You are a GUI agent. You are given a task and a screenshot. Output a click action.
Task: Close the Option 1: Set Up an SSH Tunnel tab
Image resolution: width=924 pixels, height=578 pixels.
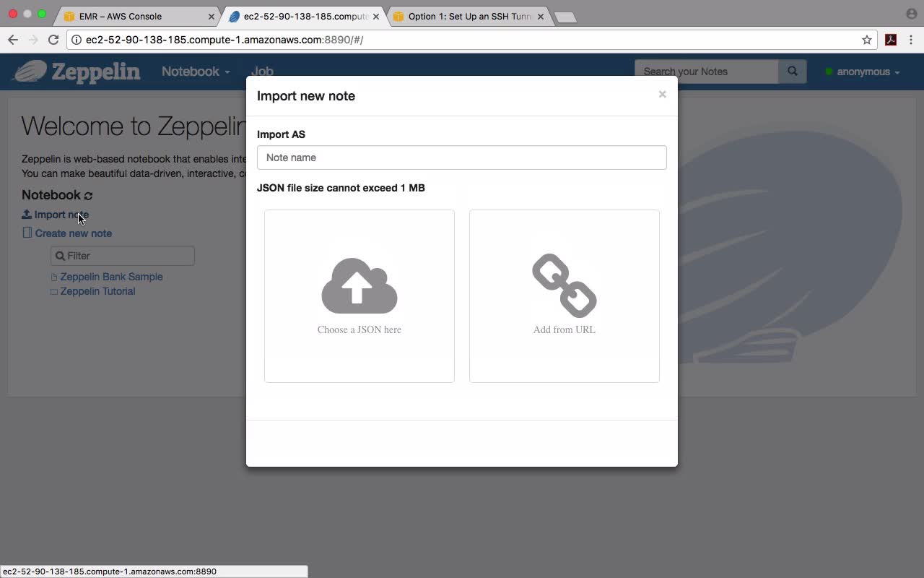[541, 17]
